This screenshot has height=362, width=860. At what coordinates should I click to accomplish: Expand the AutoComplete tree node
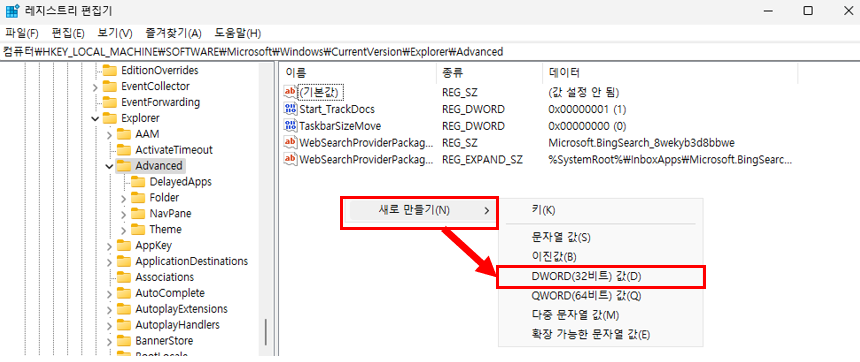point(109,293)
